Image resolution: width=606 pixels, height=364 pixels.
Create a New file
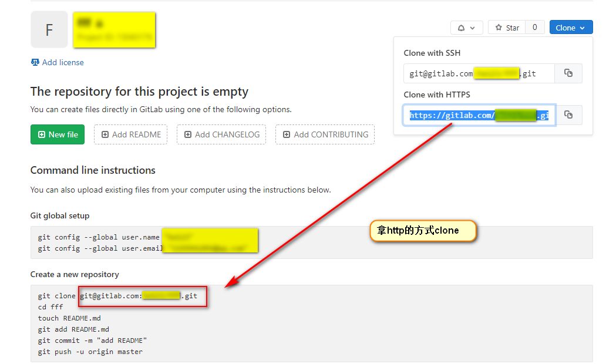58,134
